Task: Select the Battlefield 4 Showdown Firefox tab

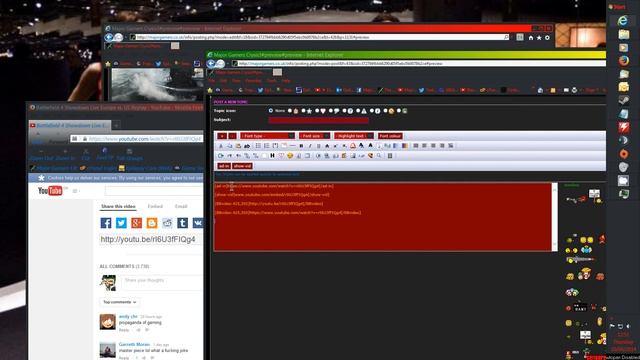Action: pyautogui.click(x=69, y=125)
